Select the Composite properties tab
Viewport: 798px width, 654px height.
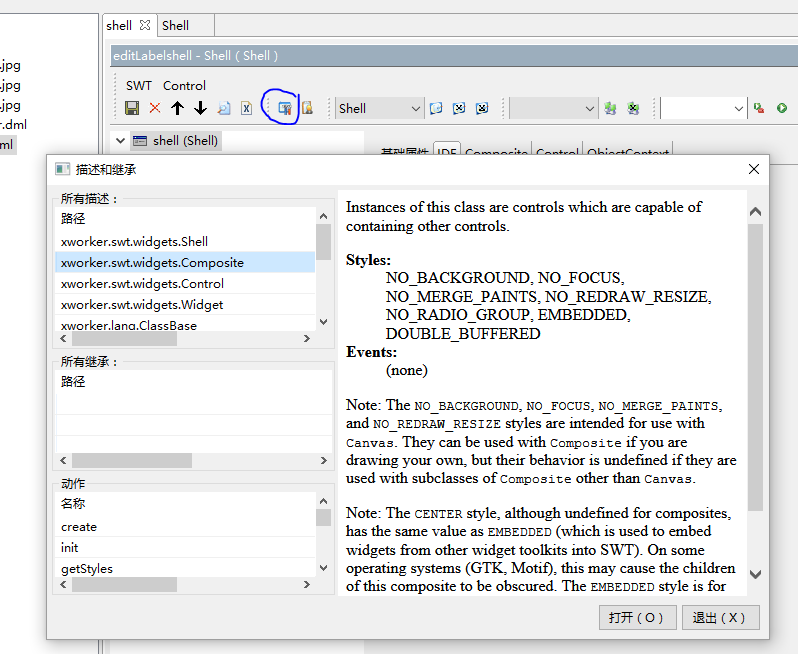[496, 150]
